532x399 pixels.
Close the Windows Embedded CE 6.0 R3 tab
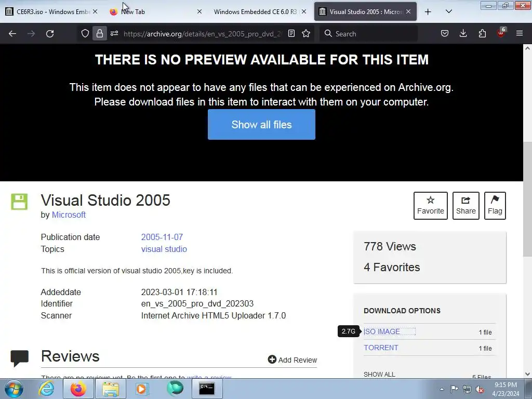304,11
